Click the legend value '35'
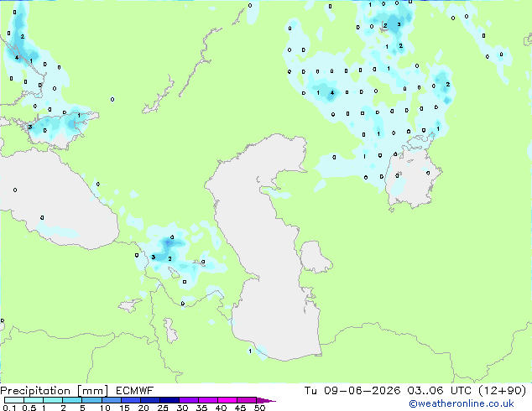This screenshot has width=532, height=411. point(201,408)
